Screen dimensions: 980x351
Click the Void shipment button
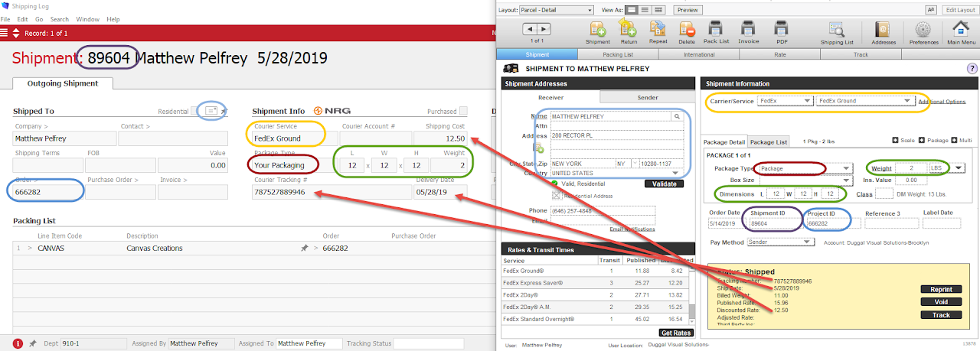[x=941, y=302]
